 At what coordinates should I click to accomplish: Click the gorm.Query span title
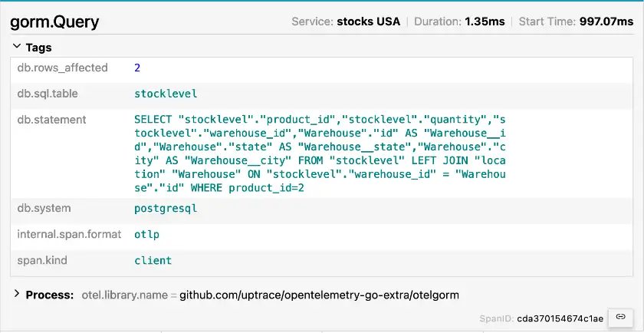55,21
